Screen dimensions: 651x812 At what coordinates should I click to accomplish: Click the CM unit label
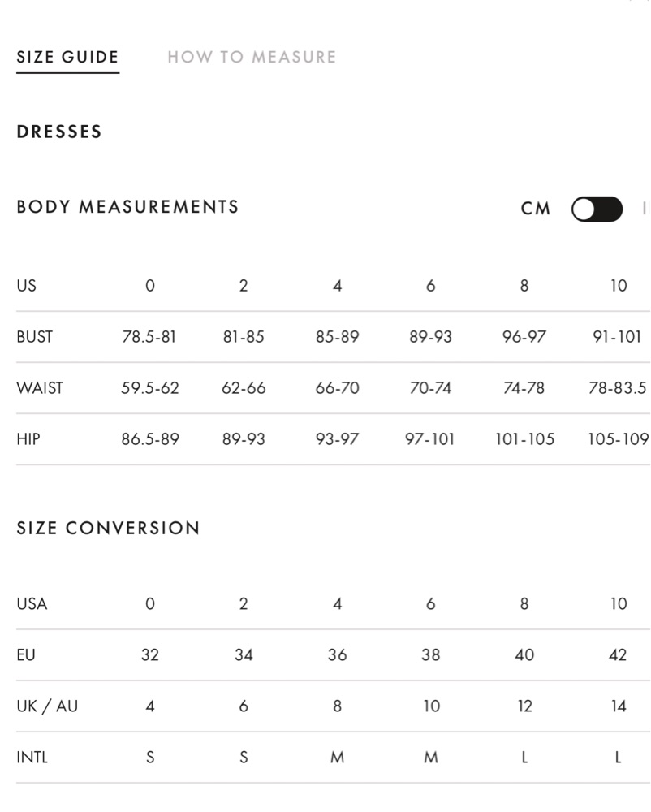coord(535,209)
